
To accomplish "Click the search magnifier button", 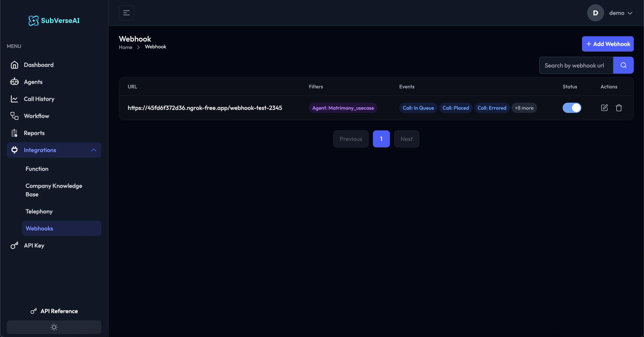I will 623,65.
